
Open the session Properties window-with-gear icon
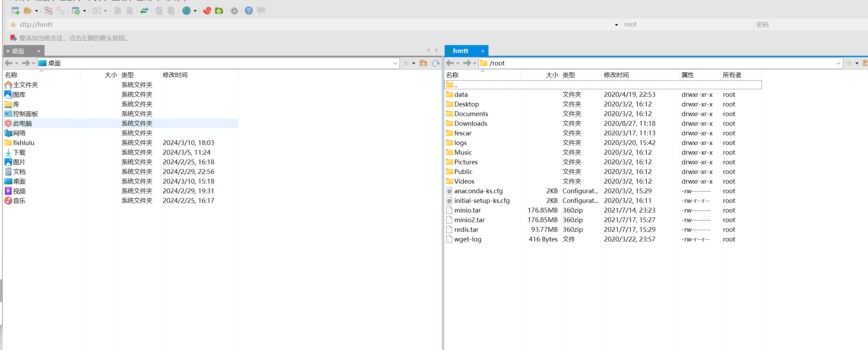[76, 11]
